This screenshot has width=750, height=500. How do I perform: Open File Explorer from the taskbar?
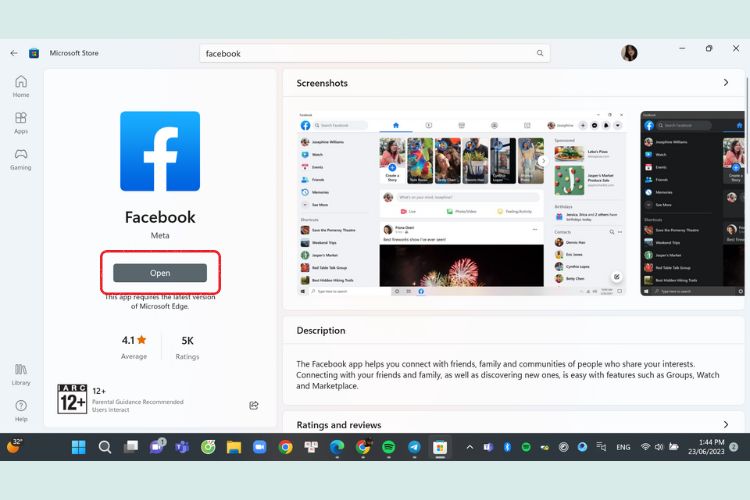[234, 447]
